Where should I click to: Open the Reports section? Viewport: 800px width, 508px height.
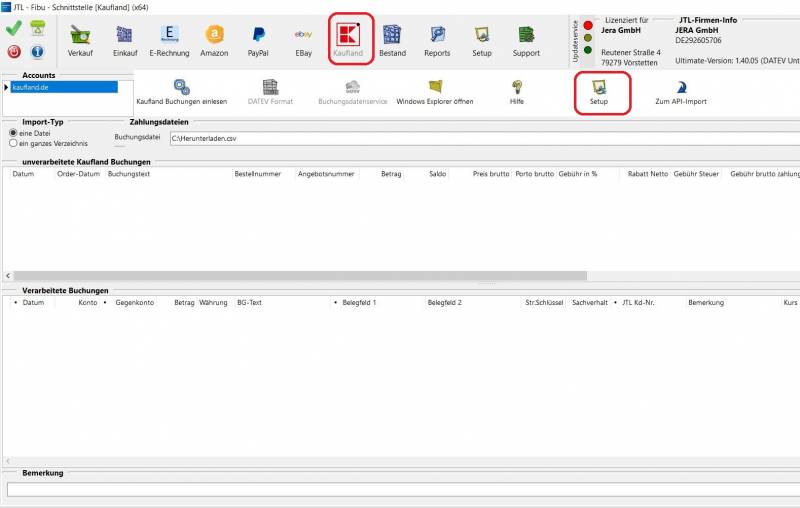(x=437, y=39)
